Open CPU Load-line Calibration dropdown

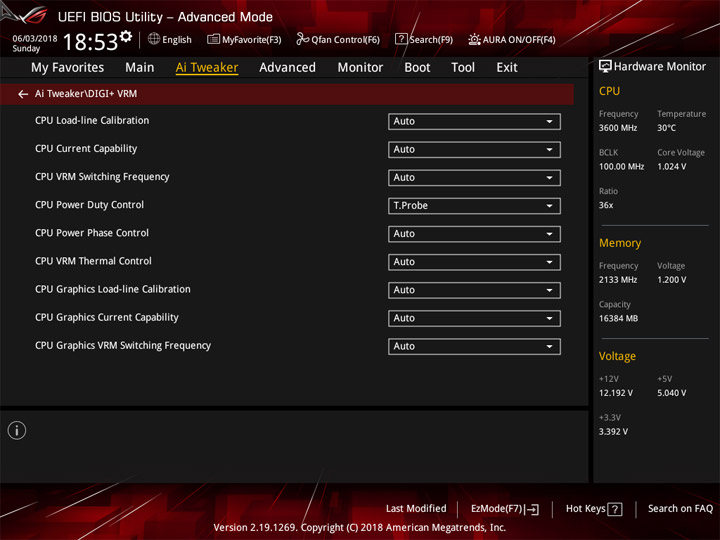click(474, 122)
